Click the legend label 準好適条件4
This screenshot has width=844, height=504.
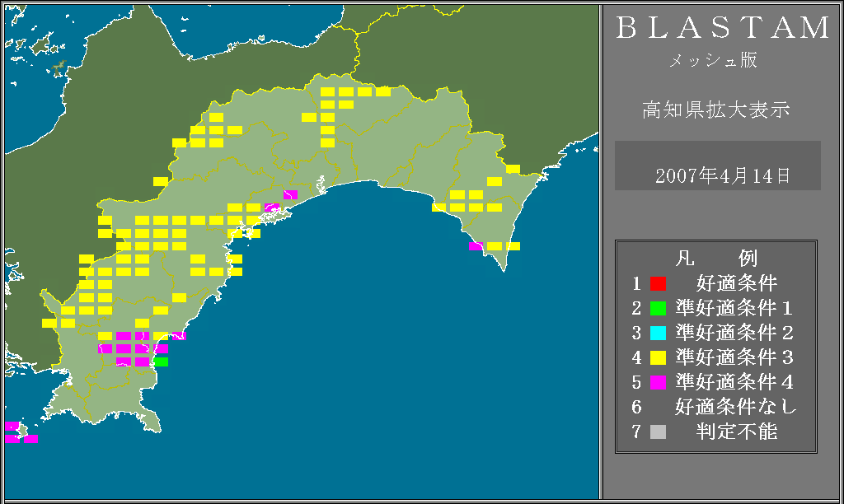point(734,382)
